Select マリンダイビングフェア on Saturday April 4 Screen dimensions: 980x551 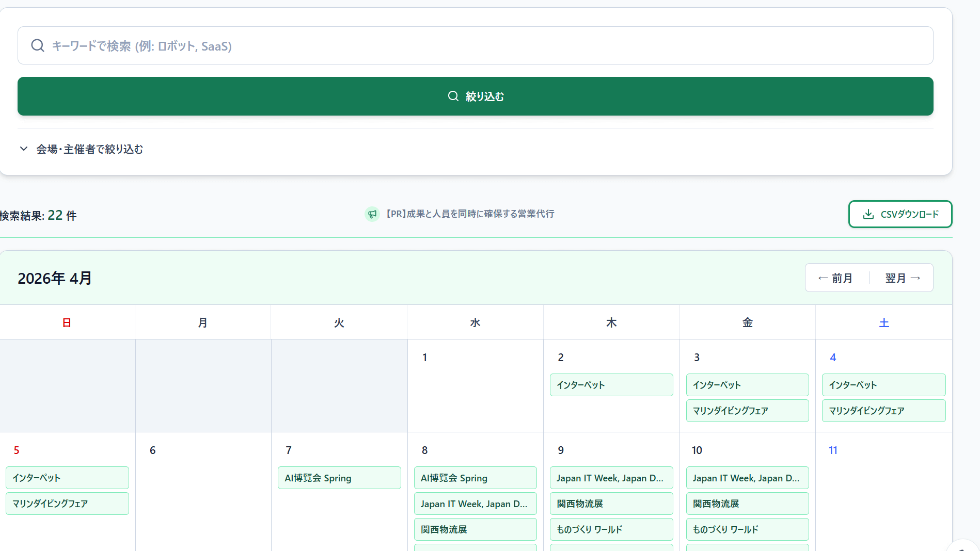tap(883, 411)
